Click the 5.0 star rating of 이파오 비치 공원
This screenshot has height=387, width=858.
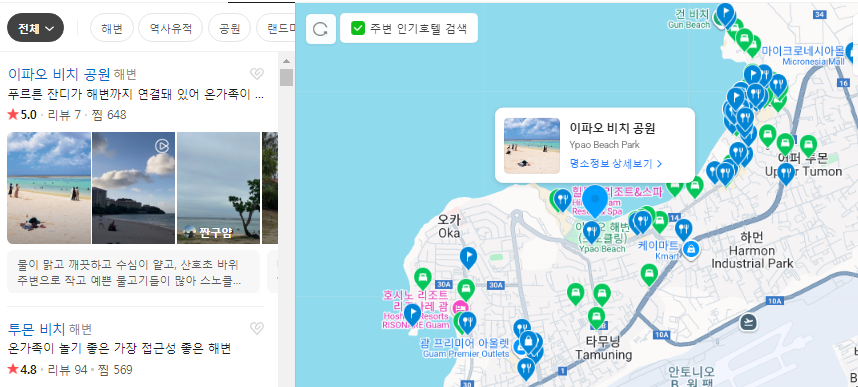tap(22, 114)
